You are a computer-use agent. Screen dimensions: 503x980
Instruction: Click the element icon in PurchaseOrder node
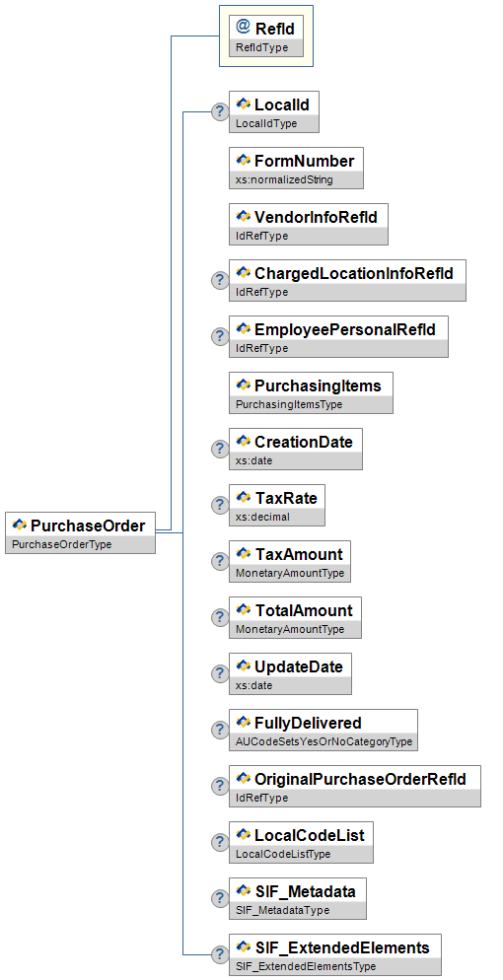click(x=20, y=525)
